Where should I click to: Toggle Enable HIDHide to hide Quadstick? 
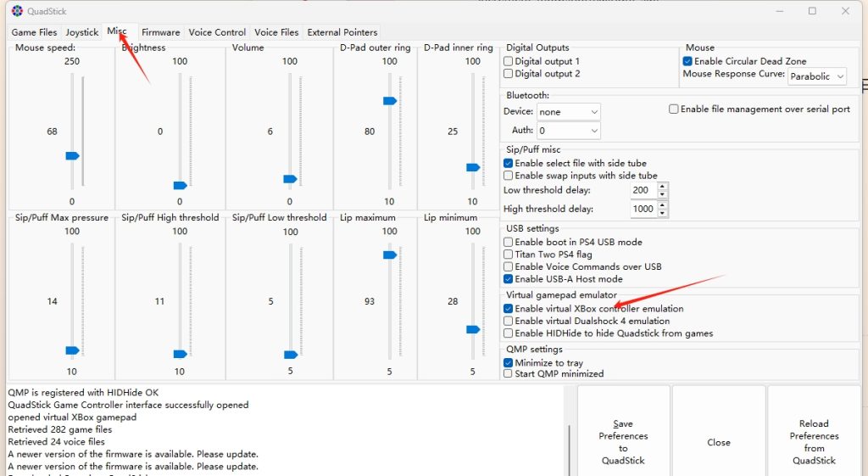coord(509,333)
